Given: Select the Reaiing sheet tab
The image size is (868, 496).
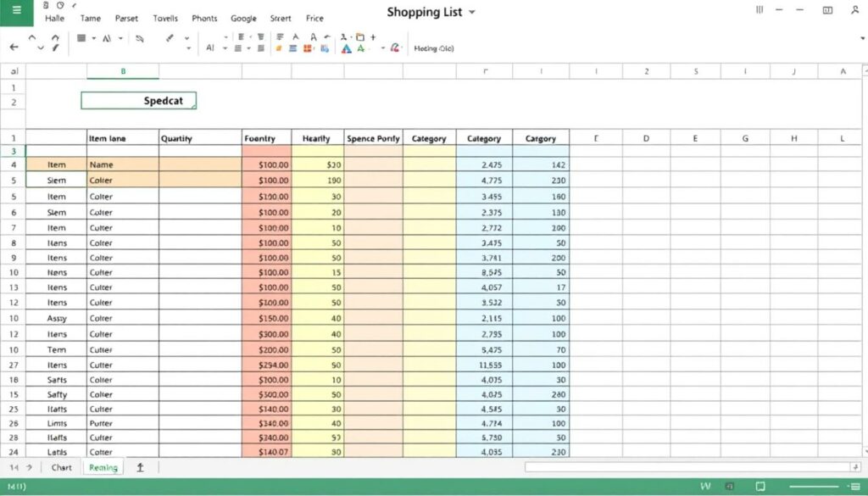Looking at the screenshot, I should tap(103, 467).
